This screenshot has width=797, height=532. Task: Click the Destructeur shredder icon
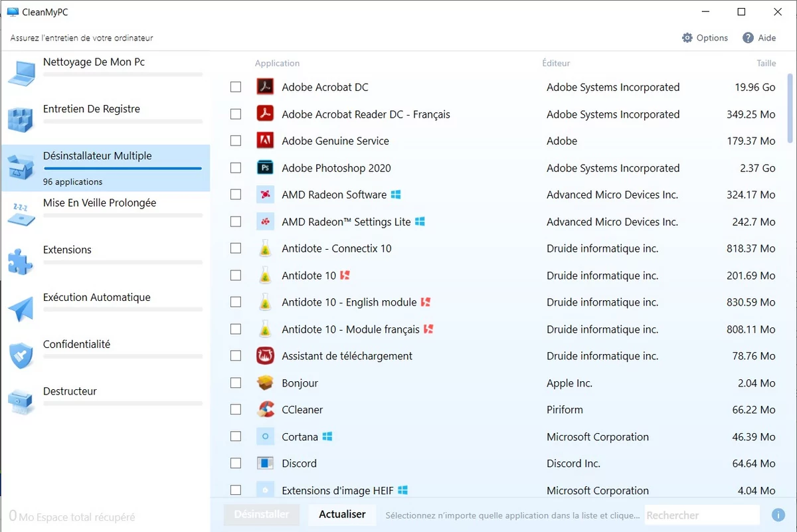coord(21,402)
